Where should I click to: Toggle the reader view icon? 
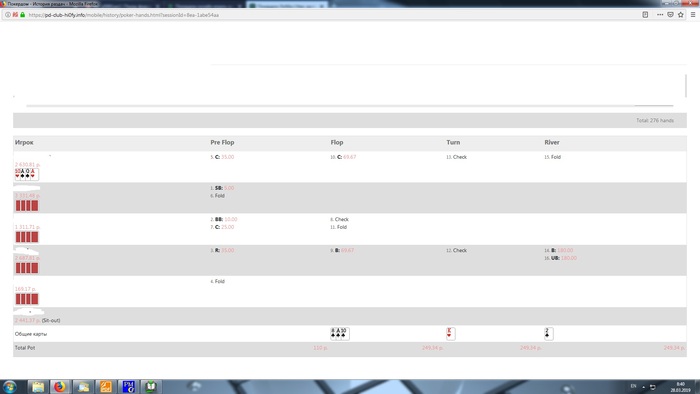tap(645, 15)
